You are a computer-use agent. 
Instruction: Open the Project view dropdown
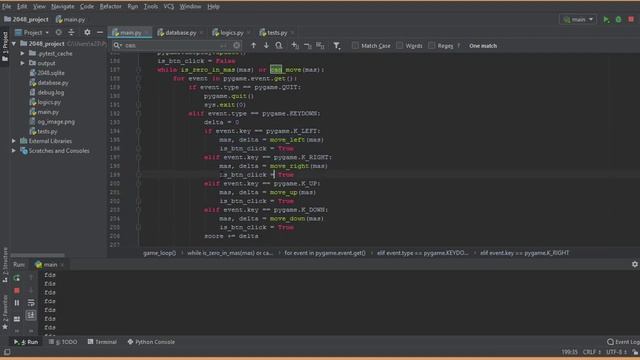coord(32,32)
